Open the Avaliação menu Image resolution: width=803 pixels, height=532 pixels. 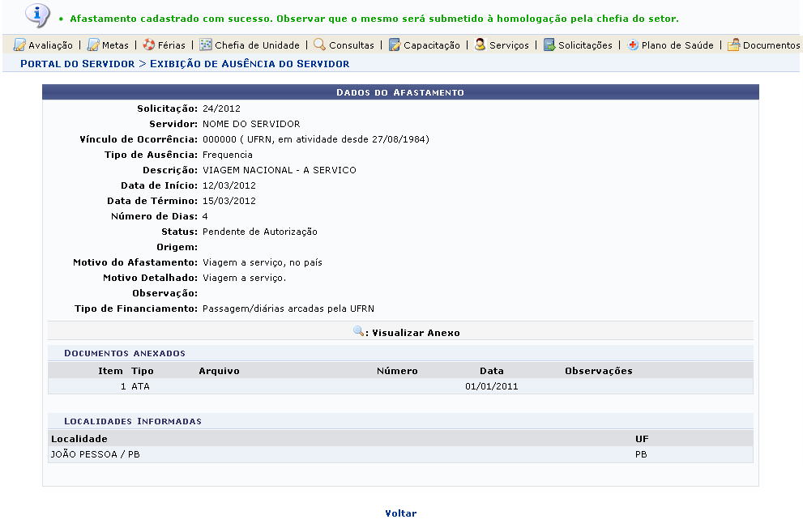50,45
